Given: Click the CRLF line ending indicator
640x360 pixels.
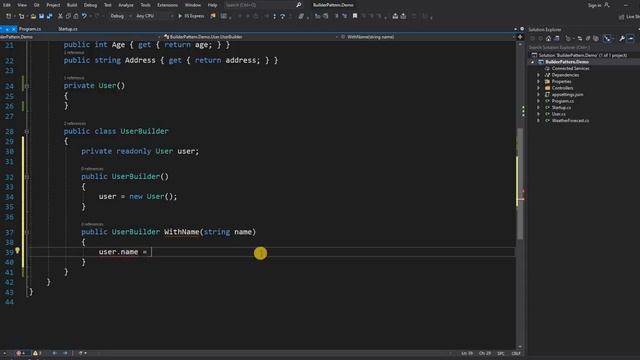Looking at the screenshot, I should 516,353.
